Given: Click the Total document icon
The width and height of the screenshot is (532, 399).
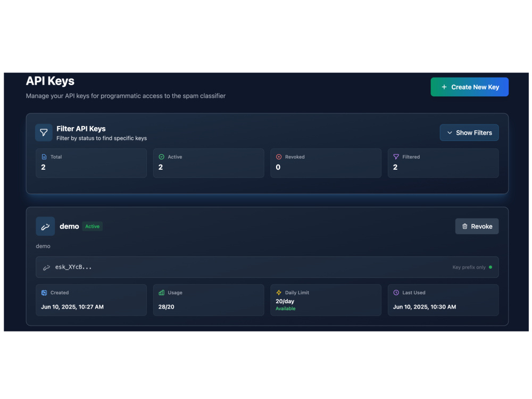Looking at the screenshot, I should 44,157.
